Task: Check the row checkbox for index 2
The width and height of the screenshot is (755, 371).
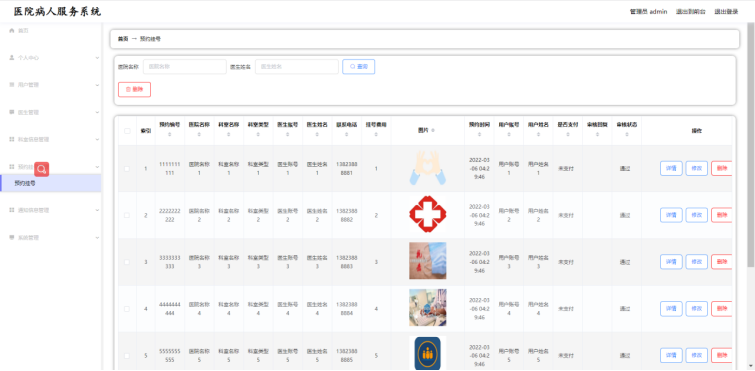Action: [x=127, y=215]
